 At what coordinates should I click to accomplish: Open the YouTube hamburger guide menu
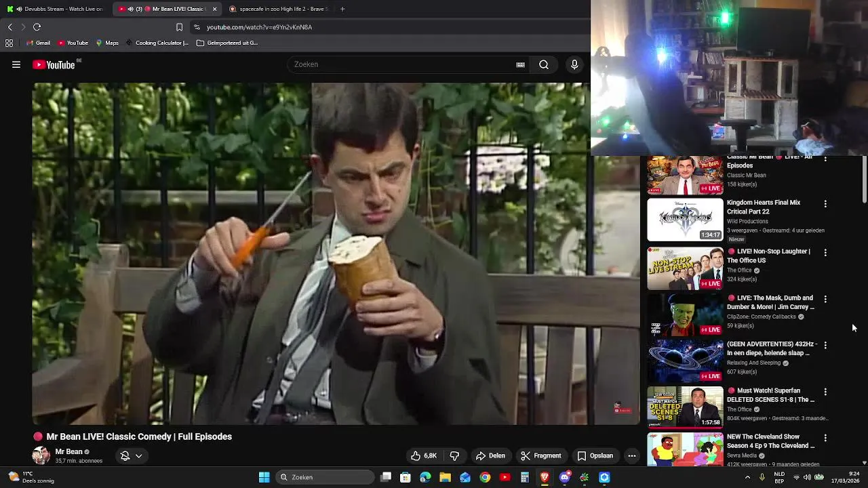pos(16,64)
